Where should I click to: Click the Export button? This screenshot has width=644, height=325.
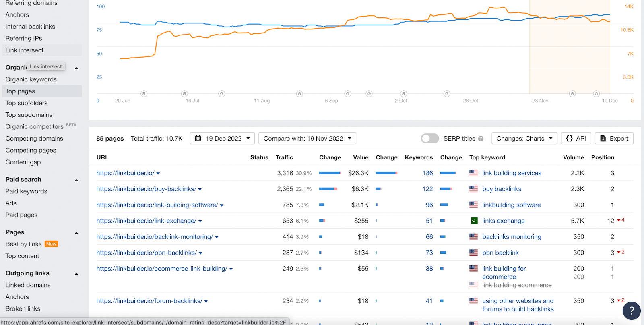click(614, 139)
